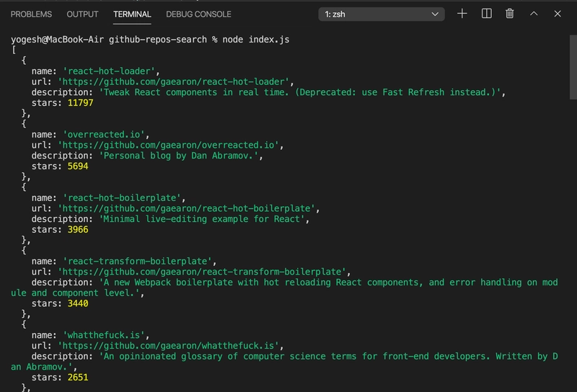Image resolution: width=577 pixels, height=392 pixels.
Task: Open the whatthefuck.is GitHub URL
Action: coord(170,346)
